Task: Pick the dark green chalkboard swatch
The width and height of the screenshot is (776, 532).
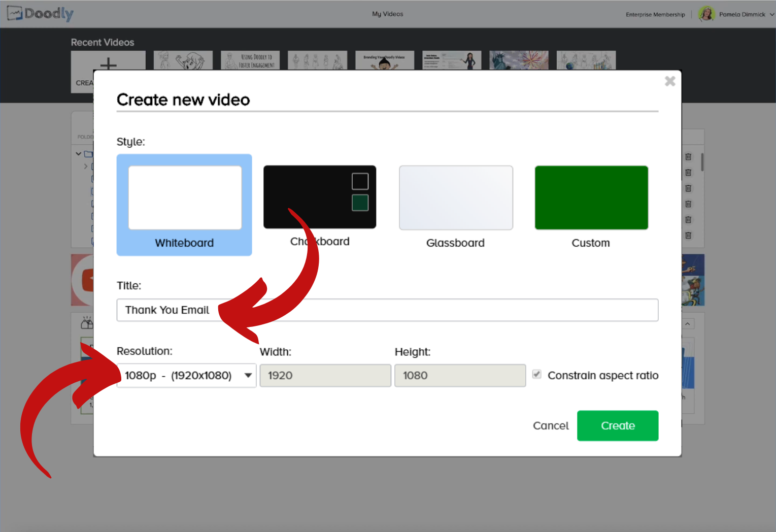Action: [360, 203]
